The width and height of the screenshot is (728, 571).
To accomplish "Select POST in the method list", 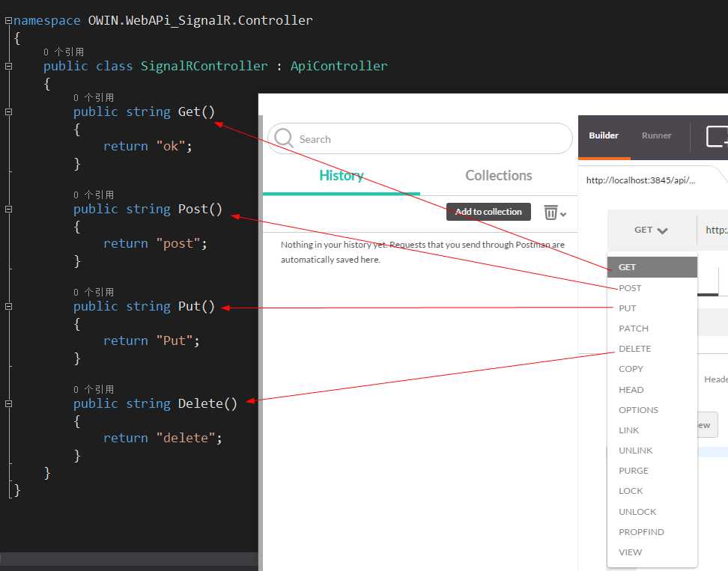I will click(x=652, y=288).
